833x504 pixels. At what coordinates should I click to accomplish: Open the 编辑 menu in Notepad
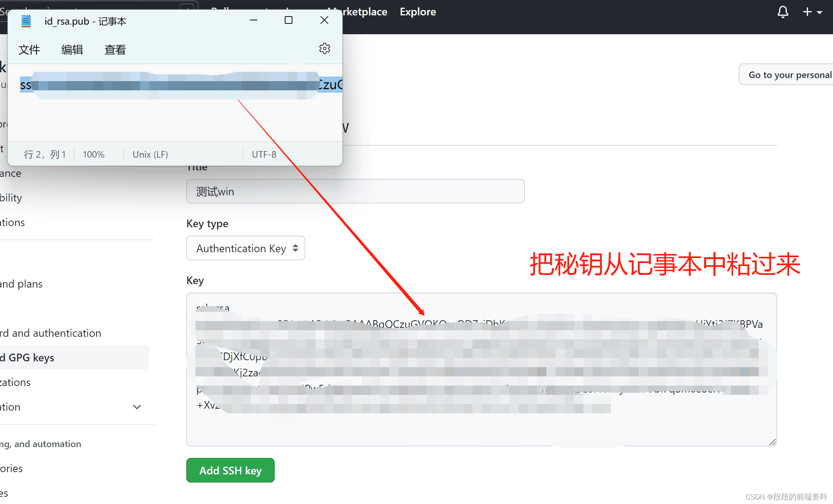(x=72, y=50)
